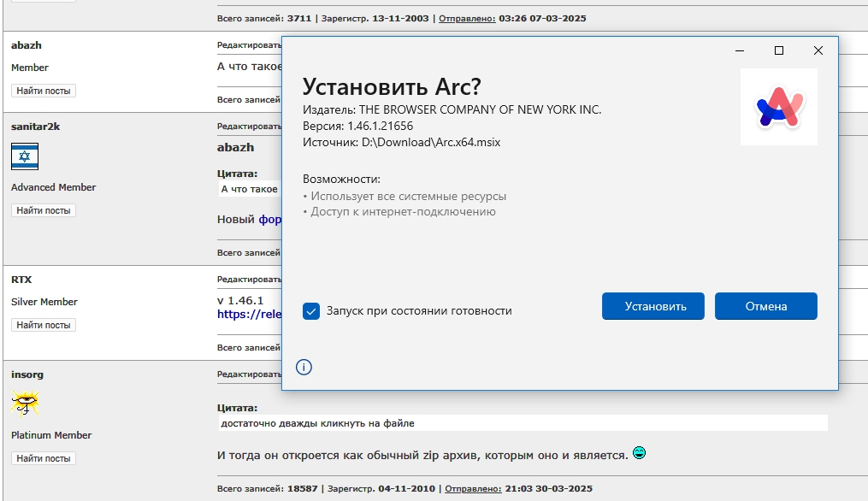Click the Версия: 1.46.1.21656 text
This screenshot has height=501, width=868.
(357, 126)
